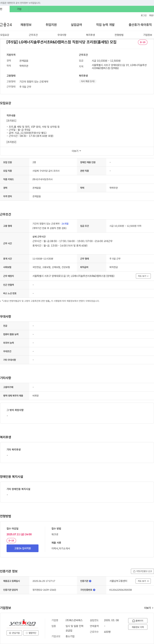Open the 채용정보 menu
Image resolution: width=154 pixels, height=644 pixels.
coord(26,25)
